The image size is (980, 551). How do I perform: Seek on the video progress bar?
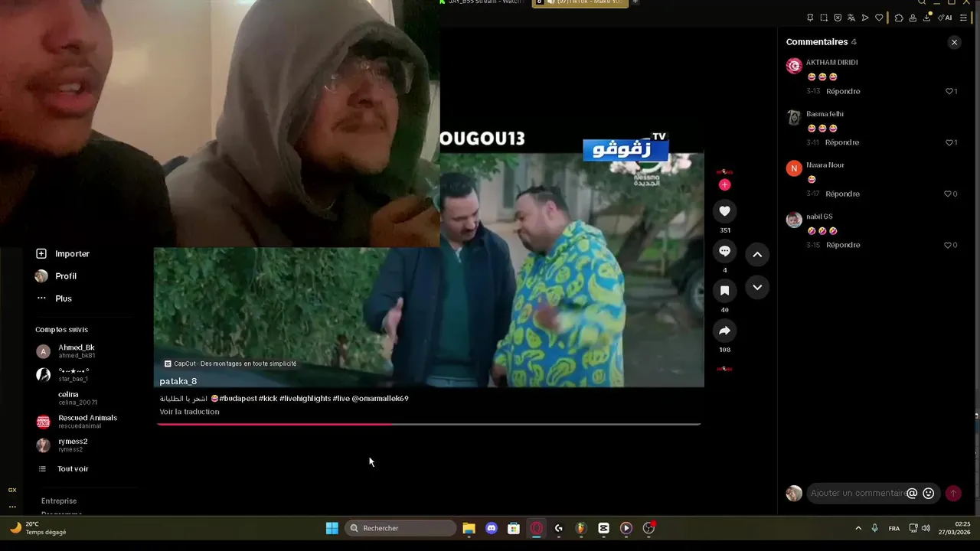[429, 423]
